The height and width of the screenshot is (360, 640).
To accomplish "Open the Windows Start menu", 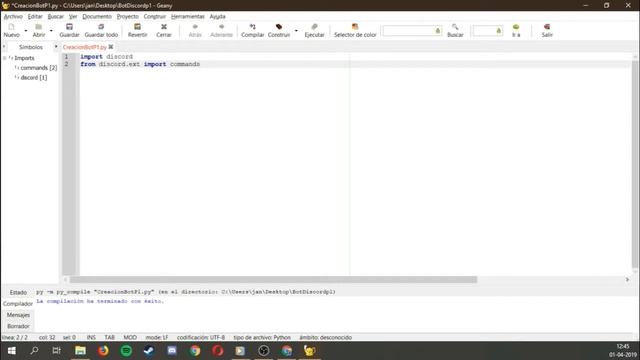I will [11, 351].
